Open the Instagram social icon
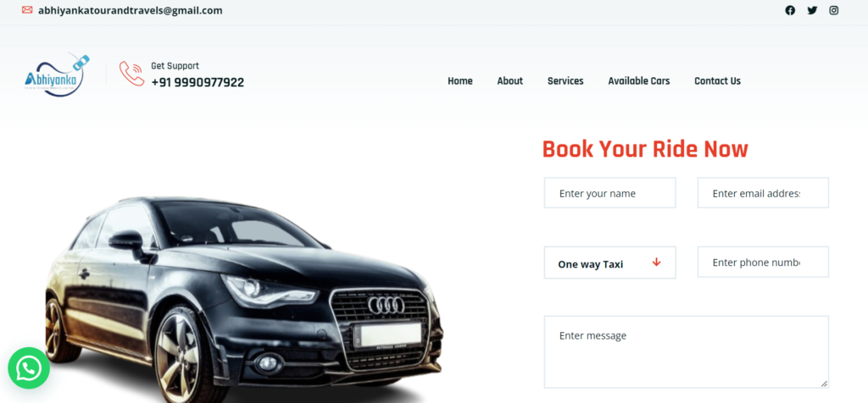The height and width of the screenshot is (403, 868). [834, 10]
